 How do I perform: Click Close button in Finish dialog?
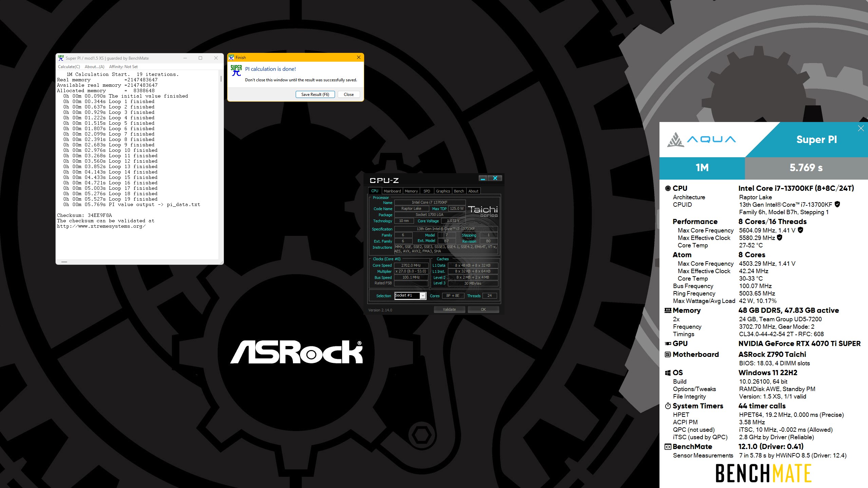coord(349,95)
